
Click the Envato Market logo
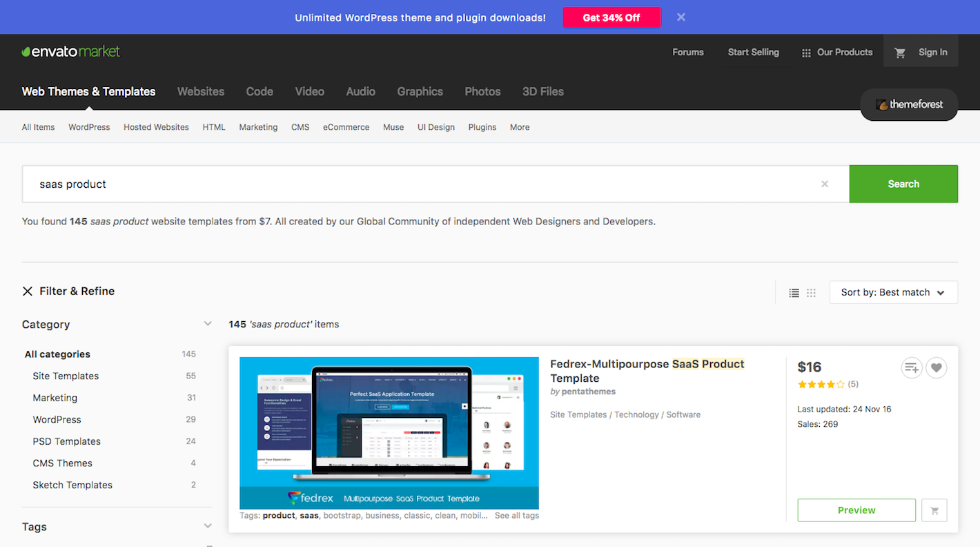(x=71, y=52)
